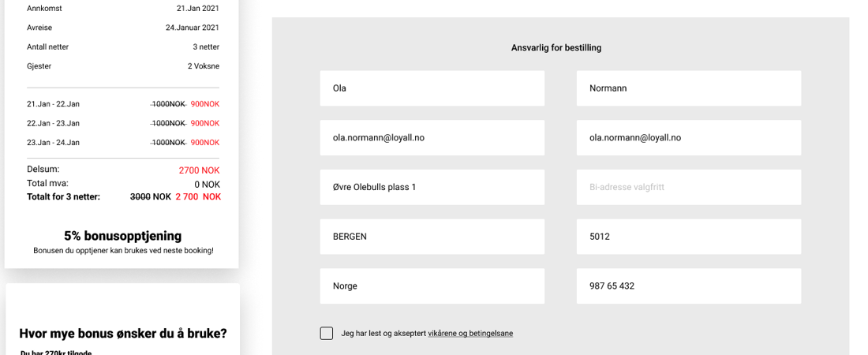Viewport: 868px width, 355px height.
Task: Click the Hvor mye bonus ønsker du heading
Action: tap(123, 334)
